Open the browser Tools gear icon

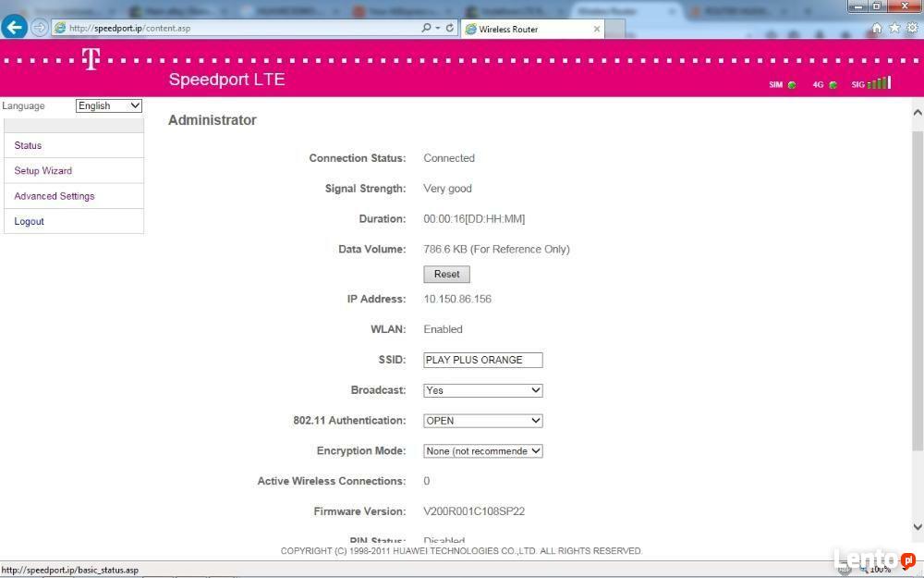pos(912,28)
